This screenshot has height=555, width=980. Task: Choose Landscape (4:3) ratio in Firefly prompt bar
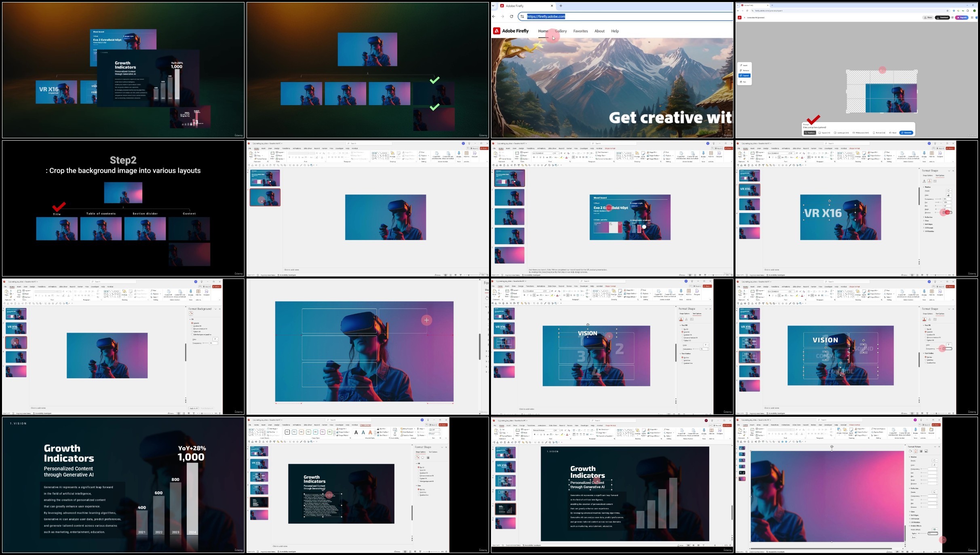pyautogui.click(x=841, y=133)
